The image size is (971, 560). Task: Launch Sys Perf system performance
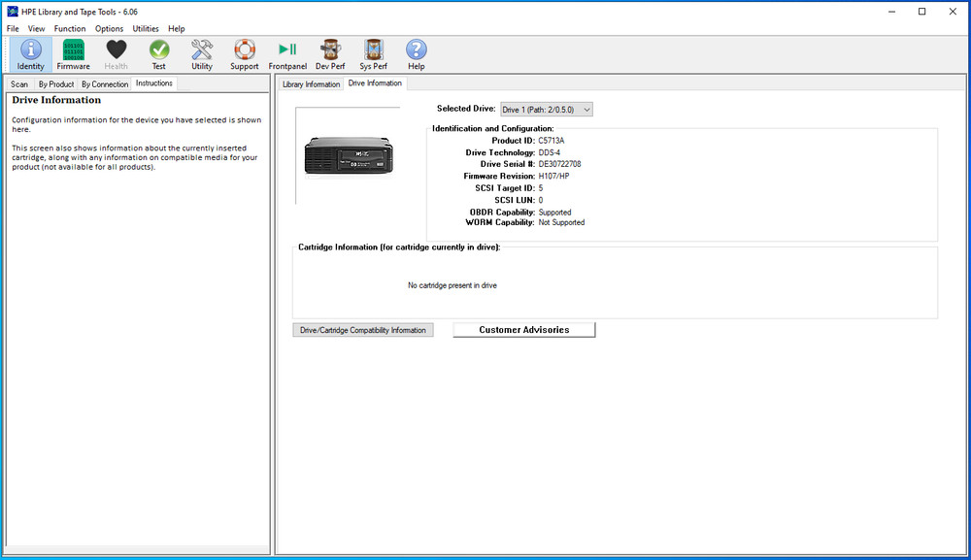click(x=373, y=53)
